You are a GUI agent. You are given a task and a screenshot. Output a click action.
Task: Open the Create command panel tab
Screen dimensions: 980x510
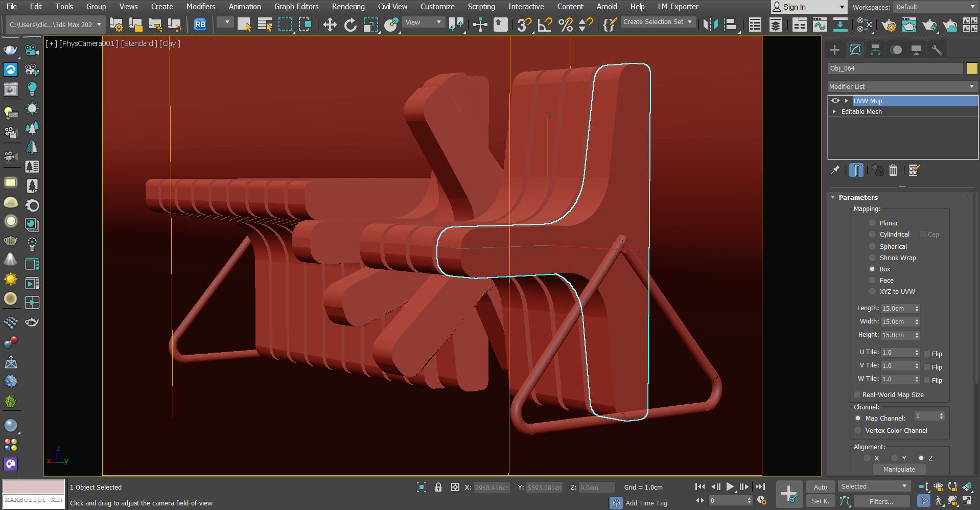coord(834,50)
